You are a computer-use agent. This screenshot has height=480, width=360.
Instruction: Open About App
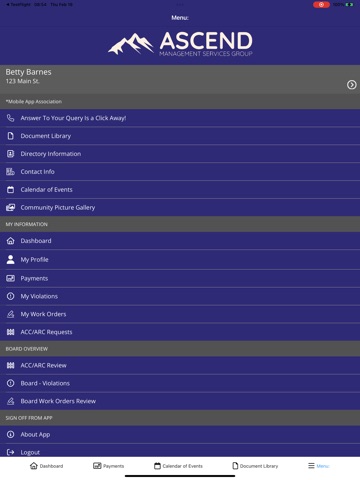coord(180,434)
